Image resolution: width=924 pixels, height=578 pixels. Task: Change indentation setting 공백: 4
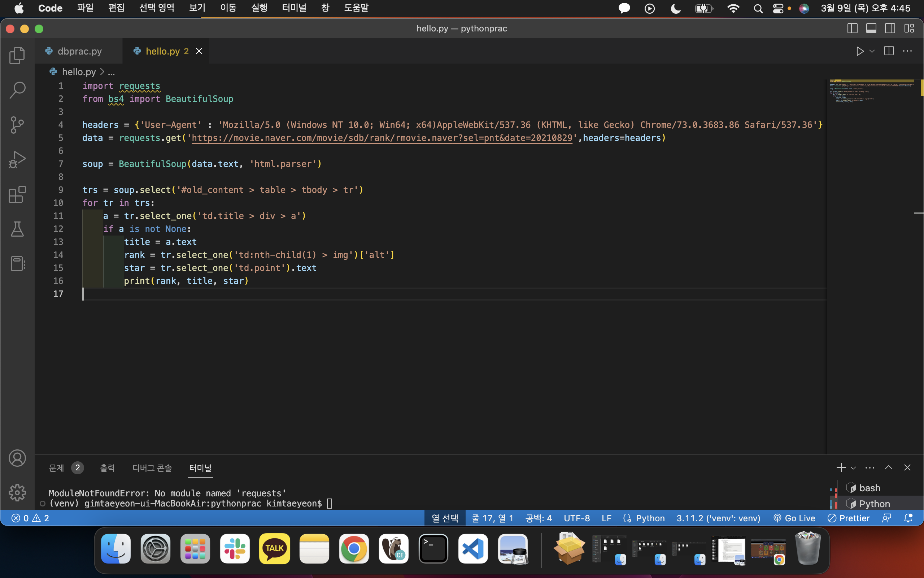tap(539, 518)
